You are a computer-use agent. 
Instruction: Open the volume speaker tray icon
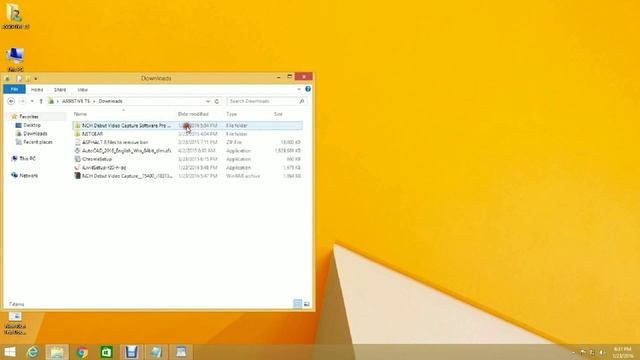[x=602, y=352]
